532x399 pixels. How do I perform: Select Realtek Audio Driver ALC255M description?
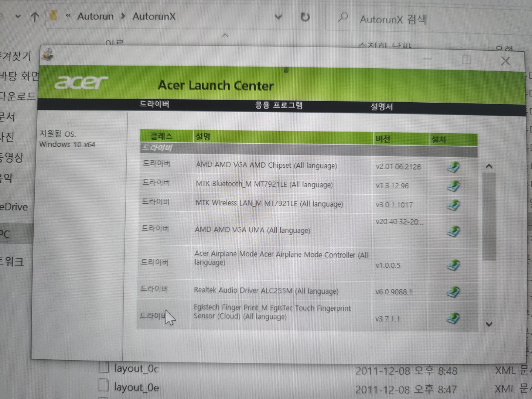(x=266, y=291)
